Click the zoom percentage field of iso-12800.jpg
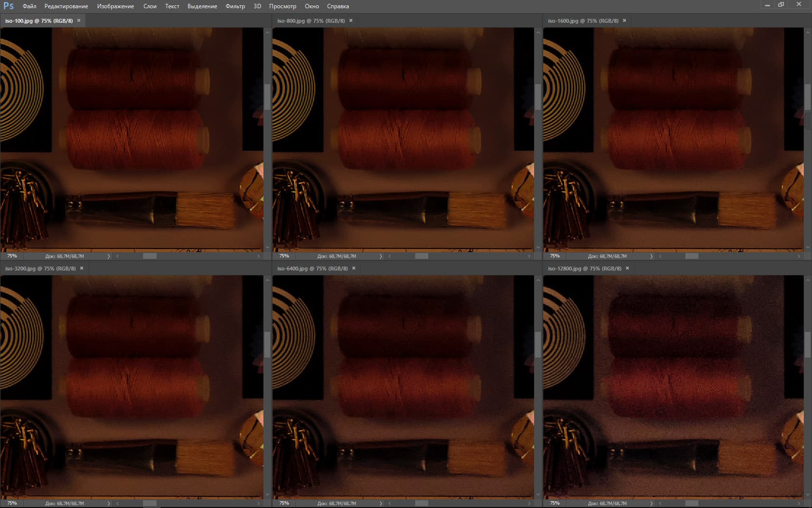The image size is (812, 508). 555,503
